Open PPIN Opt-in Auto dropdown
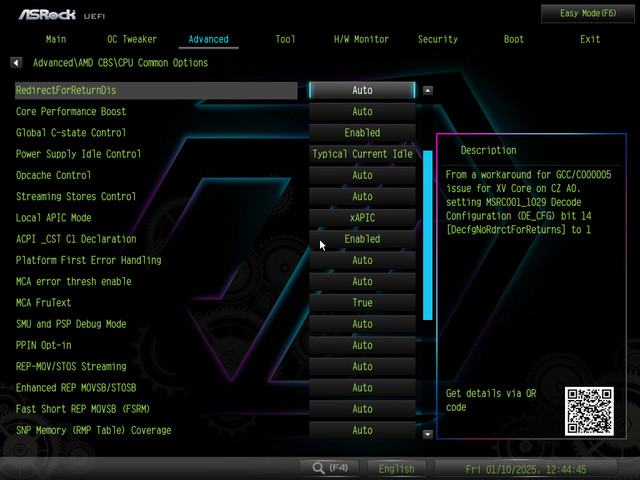Screen dimensions: 640x480 (x=362, y=345)
